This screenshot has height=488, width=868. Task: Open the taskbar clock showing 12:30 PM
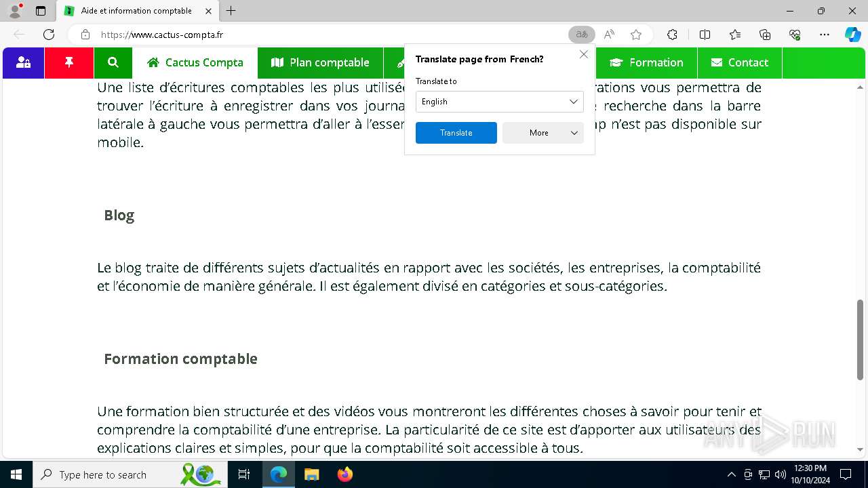click(810, 474)
